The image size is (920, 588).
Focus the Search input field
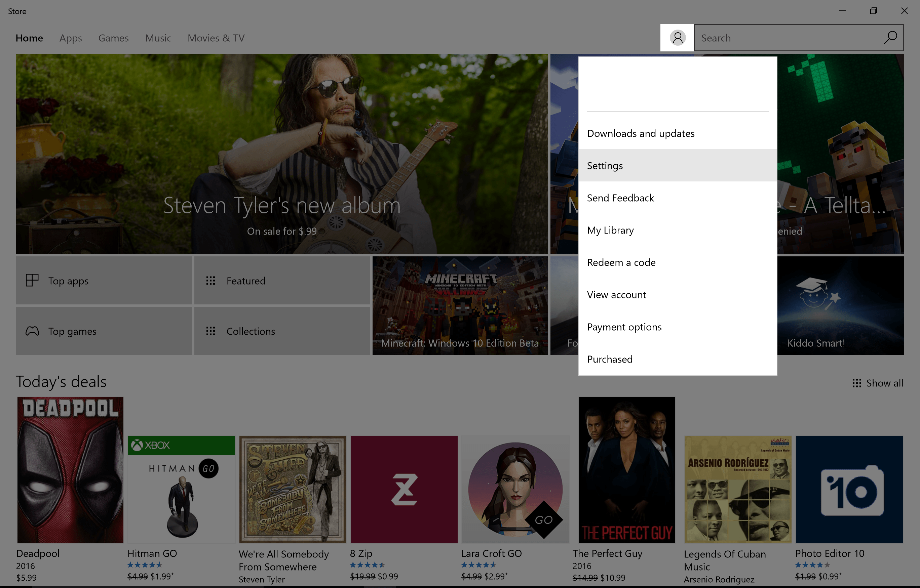click(787, 38)
